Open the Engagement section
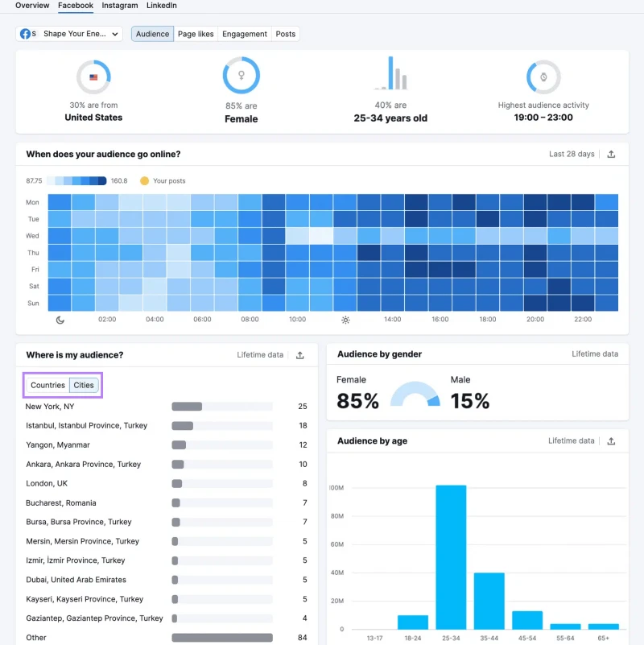 point(244,34)
